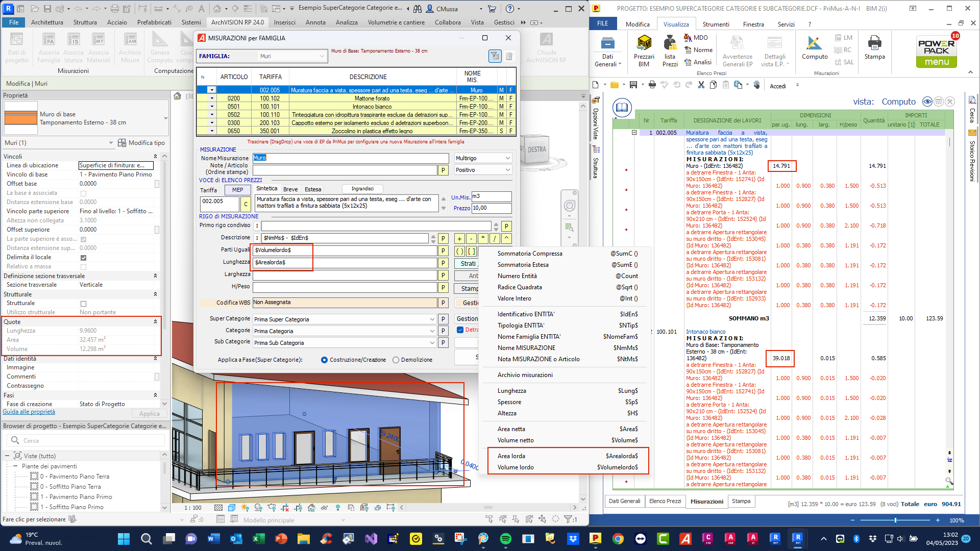Click the cut scissors icon in PriMus

[x=701, y=85]
